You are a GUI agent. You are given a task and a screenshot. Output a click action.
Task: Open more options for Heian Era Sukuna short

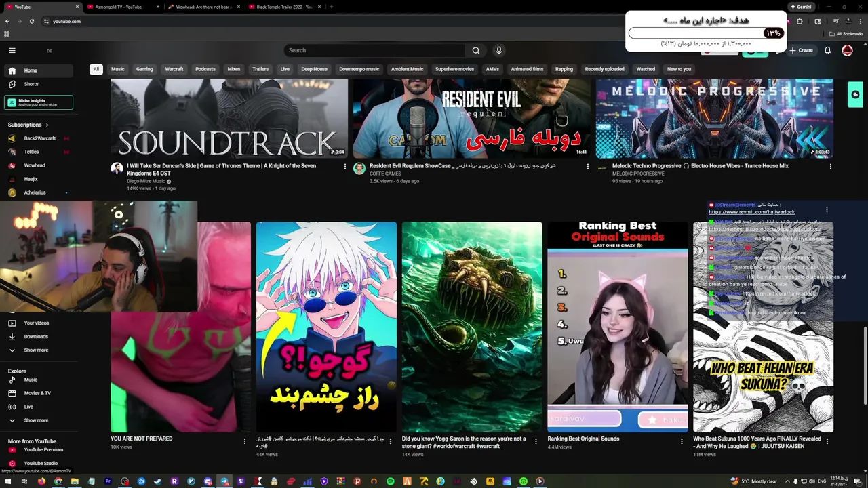click(x=827, y=441)
